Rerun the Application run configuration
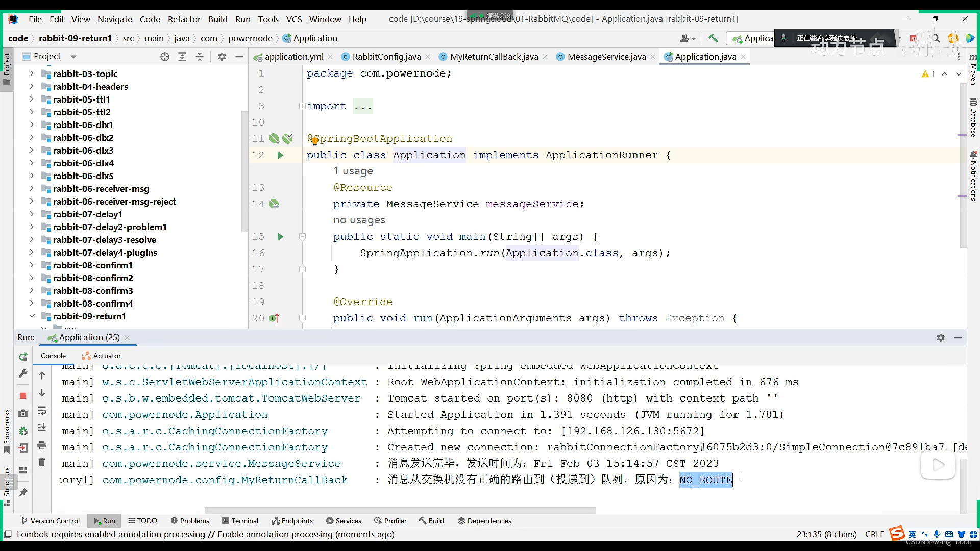980x551 pixels. click(x=23, y=357)
